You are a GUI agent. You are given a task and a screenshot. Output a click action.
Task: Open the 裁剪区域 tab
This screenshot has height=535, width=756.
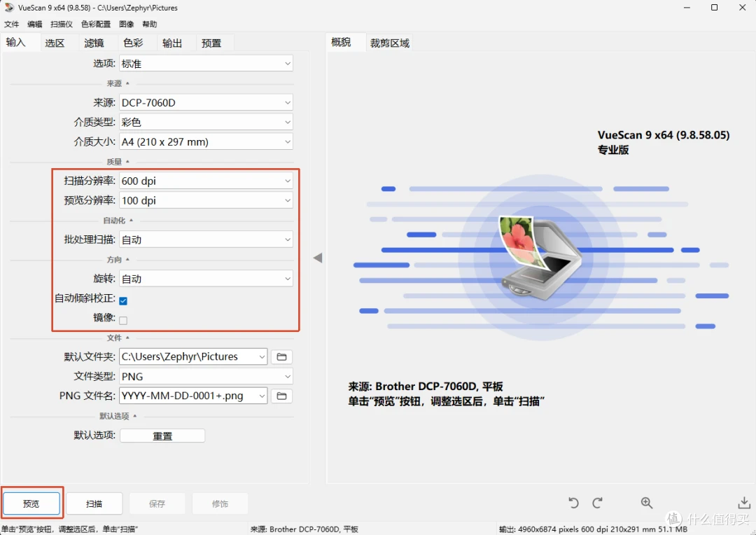pyautogui.click(x=390, y=43)
